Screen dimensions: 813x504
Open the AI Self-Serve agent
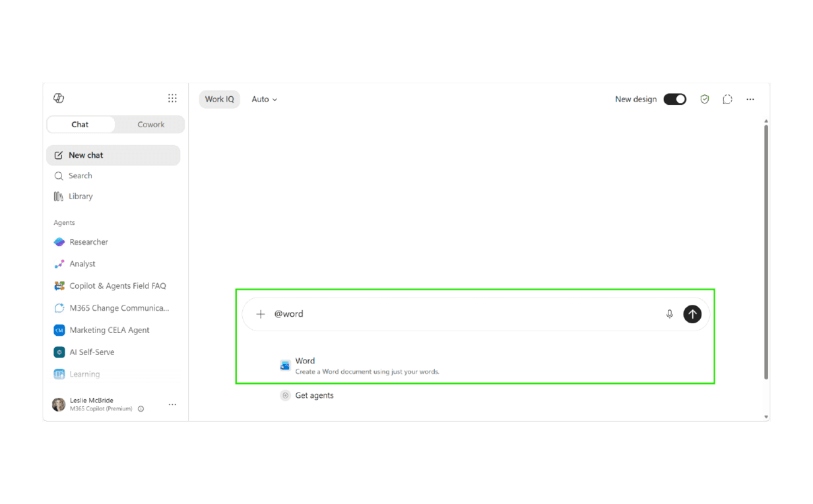click(113, 352)
